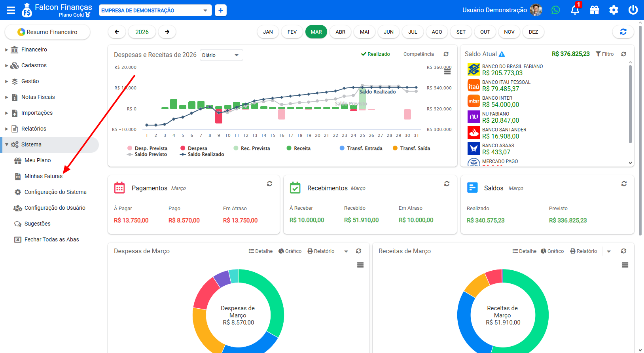This screenshot has height=353, width=644.
Task: Open the Empresa de Demonstração dropdown
Action: (155, 10)
